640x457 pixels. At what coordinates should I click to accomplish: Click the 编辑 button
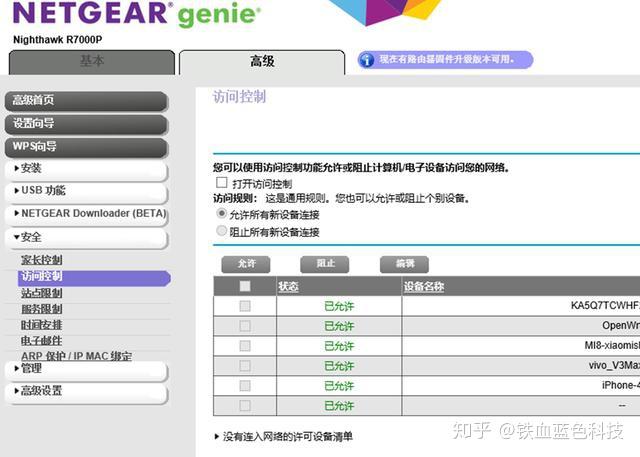pyautogui.click(x=404, y=264)
